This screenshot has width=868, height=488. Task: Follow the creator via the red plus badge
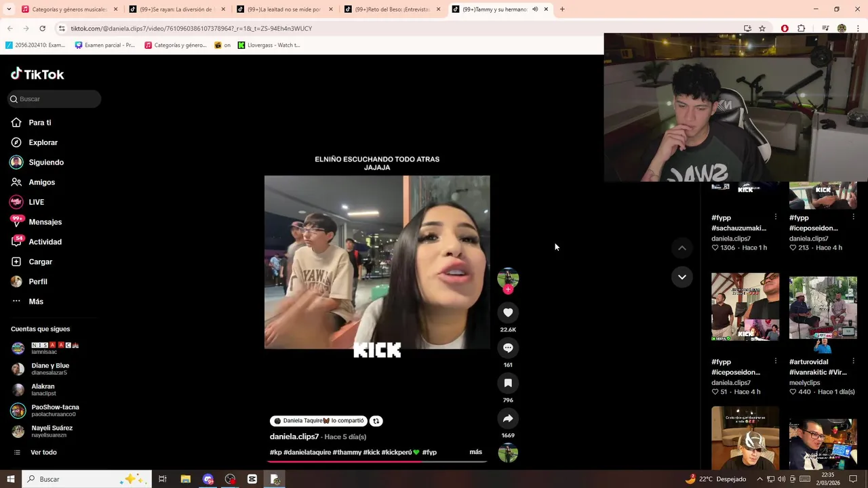pyautogui.click(x=508, y=289)
